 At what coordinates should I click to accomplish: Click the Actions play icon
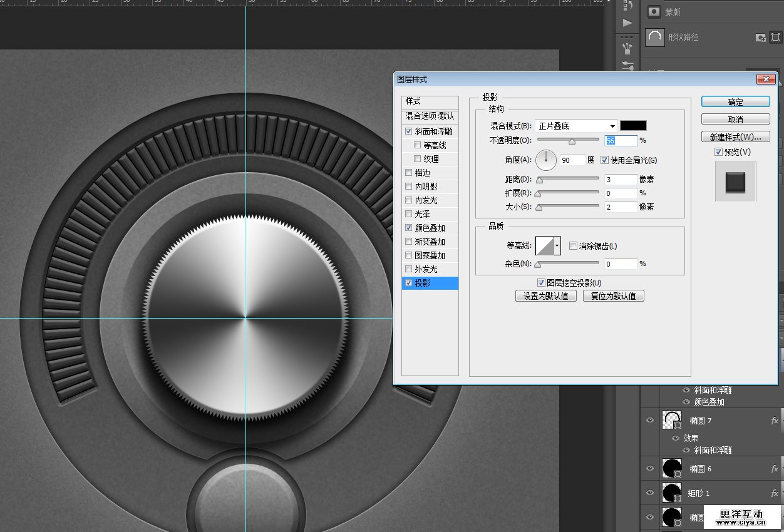tap(627, 23)
